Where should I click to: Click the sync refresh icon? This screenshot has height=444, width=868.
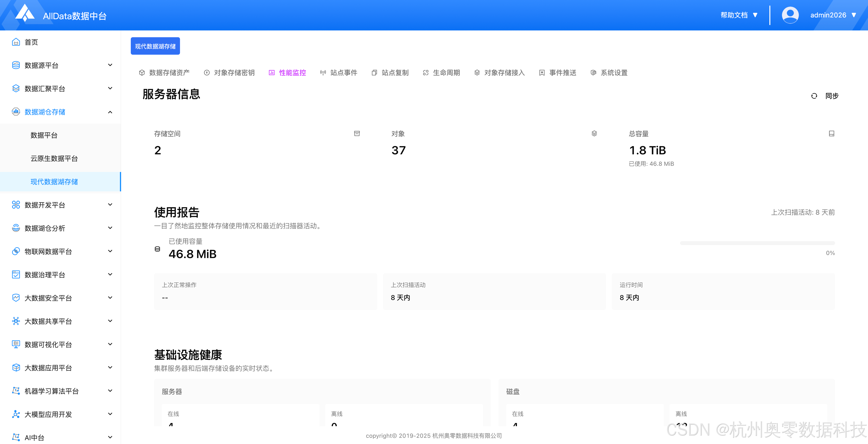(x=814, y=96)
